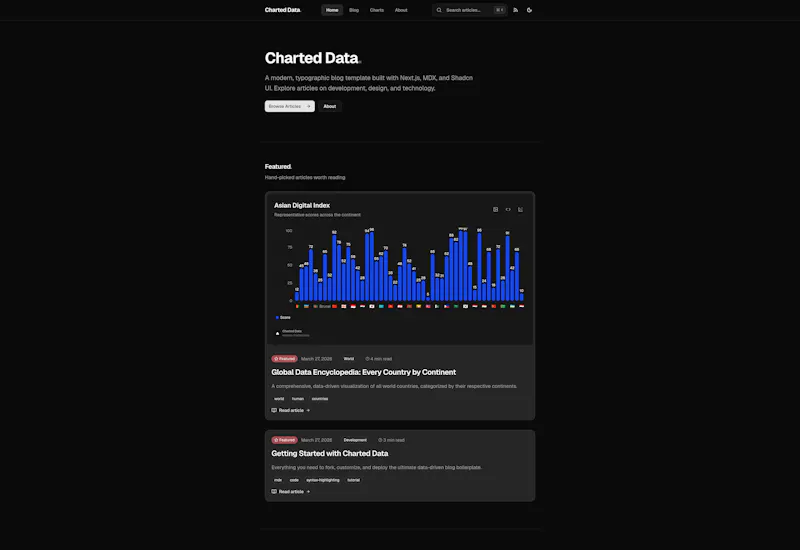
Task: Click the Featured badge on Getting Started article
Action: (x=284, y=440)
